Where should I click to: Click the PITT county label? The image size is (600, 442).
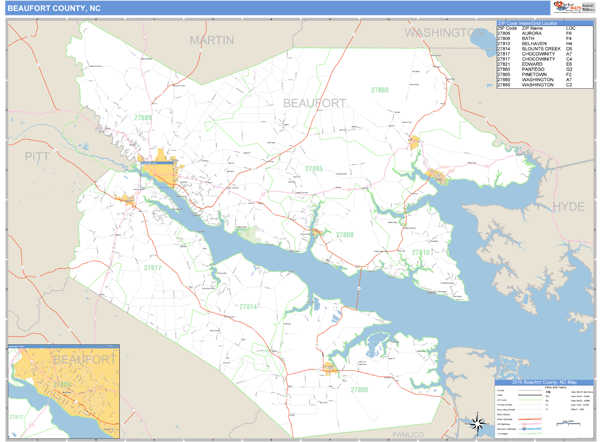[x=39, y=157]
